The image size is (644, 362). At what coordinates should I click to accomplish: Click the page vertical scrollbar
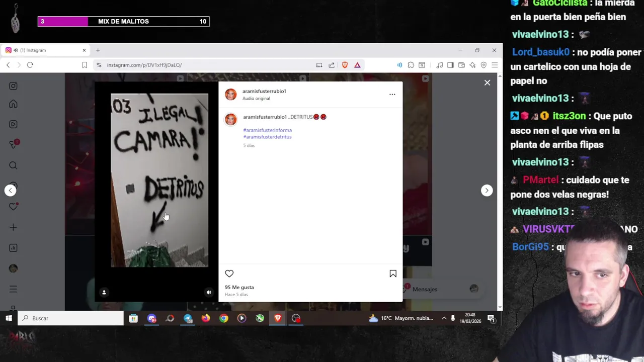click(x=500, y=191)
